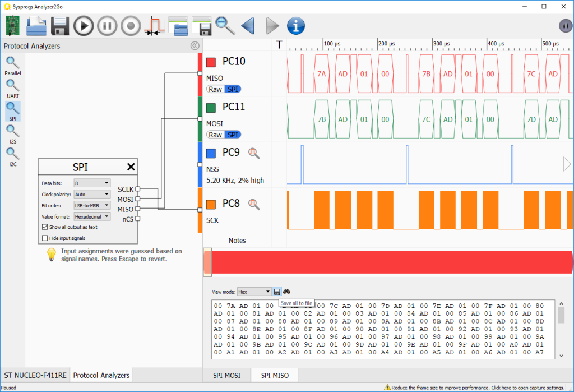The image size is (574, 392).
Task: Switch to the SPI MOSI tab
Action: tap(226, 375)
